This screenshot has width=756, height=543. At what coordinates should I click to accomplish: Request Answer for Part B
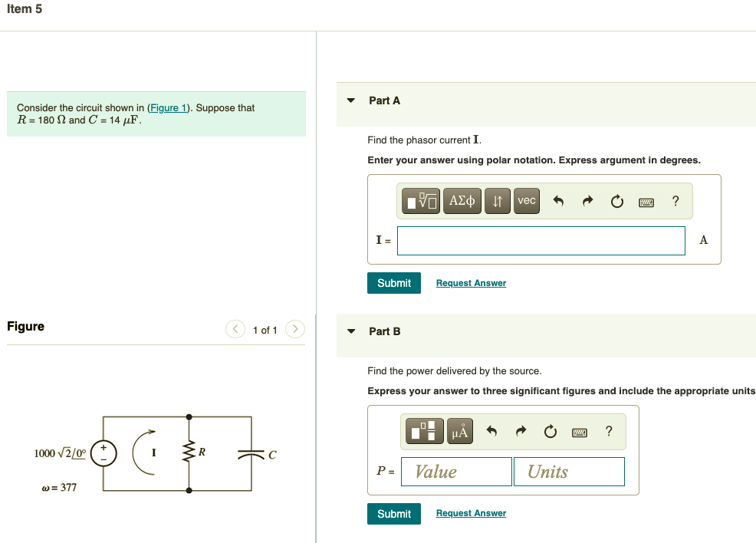[x=471, y=513]
